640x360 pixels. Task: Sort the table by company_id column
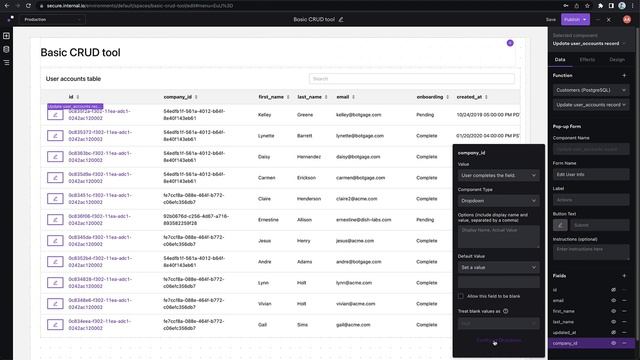click(x=196, y=97)
